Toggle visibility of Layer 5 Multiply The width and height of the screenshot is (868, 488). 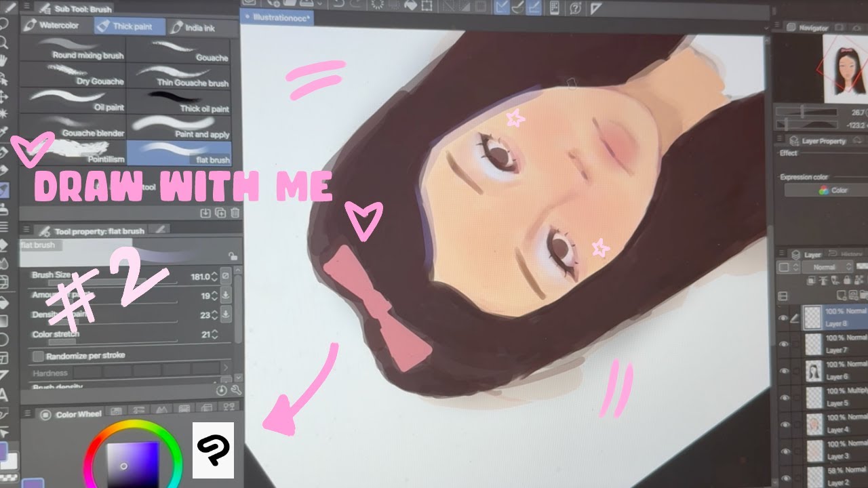pyautogui.click(x=785, y=398)
